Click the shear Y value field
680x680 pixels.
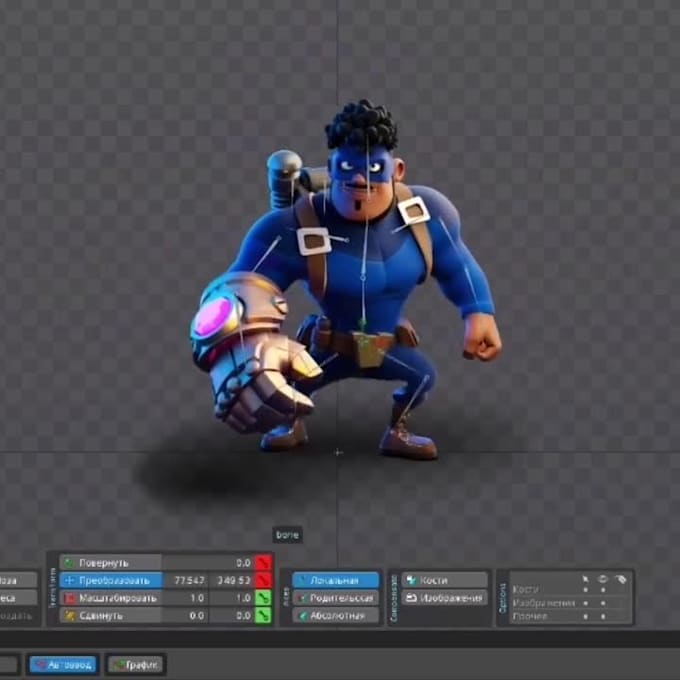click(x=231, y=615)
